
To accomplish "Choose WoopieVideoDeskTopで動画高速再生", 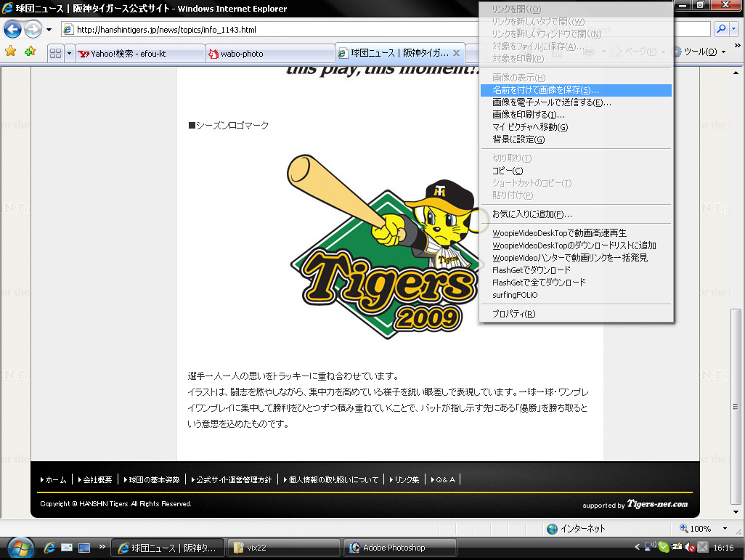I will tap(576, 233).
